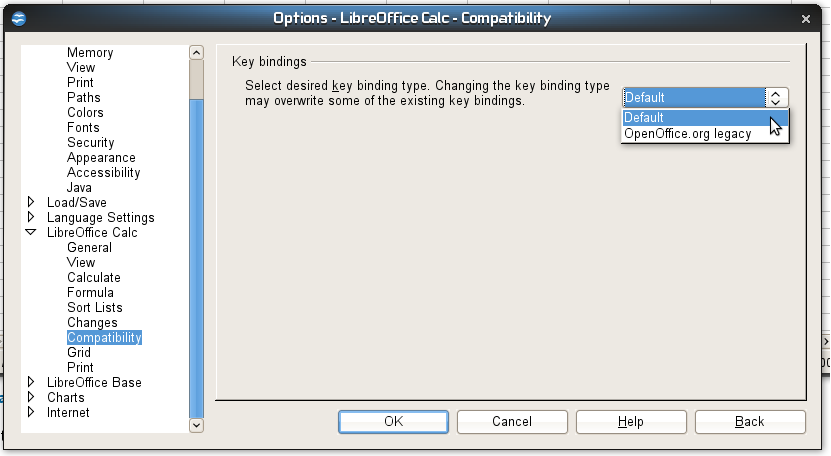Open Help for this dialog
The image size is (831, 456).
630,422
